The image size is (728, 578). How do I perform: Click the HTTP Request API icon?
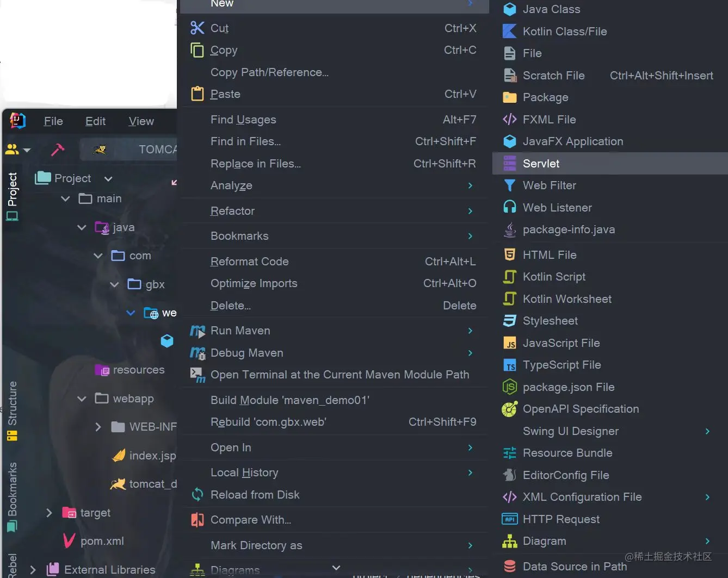[x=509, y=519]
